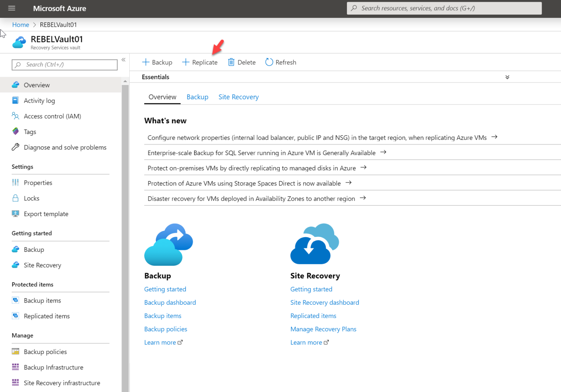
Task: Switch to the Site Recovery tab
Action: click(238, 97)
